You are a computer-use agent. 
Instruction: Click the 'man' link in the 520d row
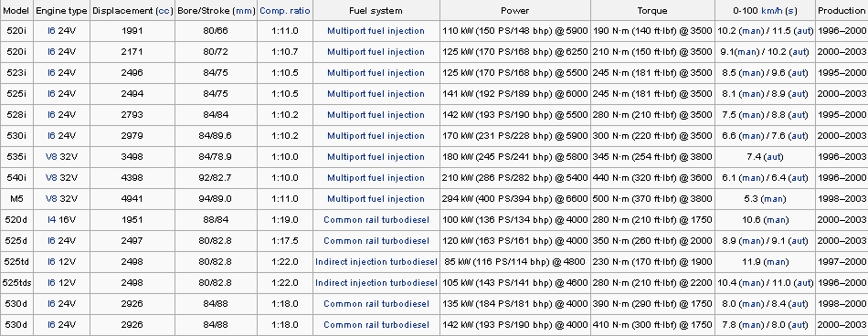point(776,220)
